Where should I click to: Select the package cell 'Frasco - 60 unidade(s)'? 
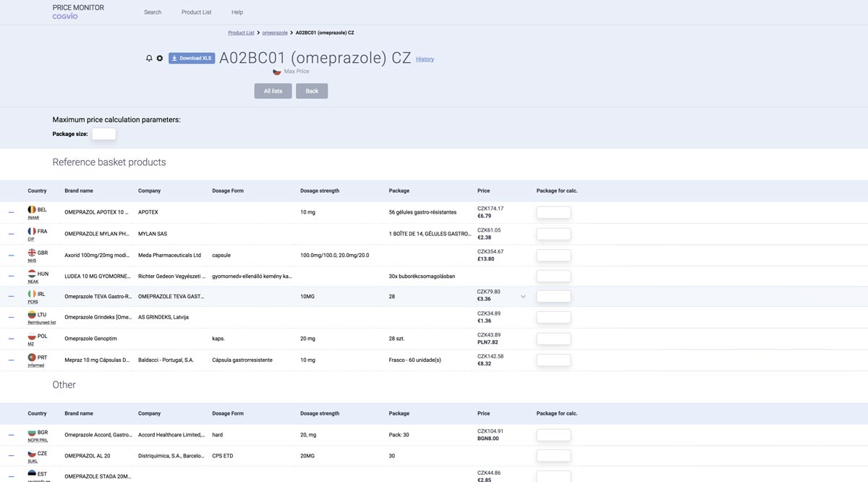[415, 360]
